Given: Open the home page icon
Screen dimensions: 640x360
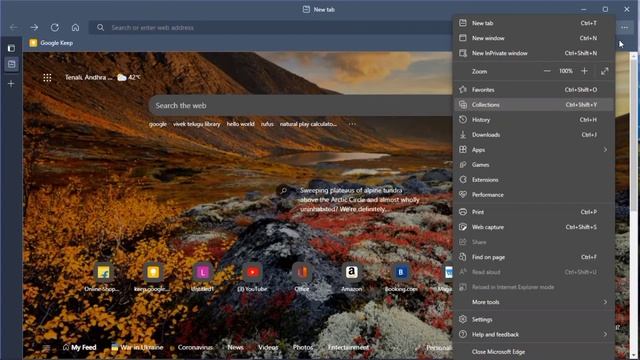Looking at the screenshot, I should [x=76, y=27].
